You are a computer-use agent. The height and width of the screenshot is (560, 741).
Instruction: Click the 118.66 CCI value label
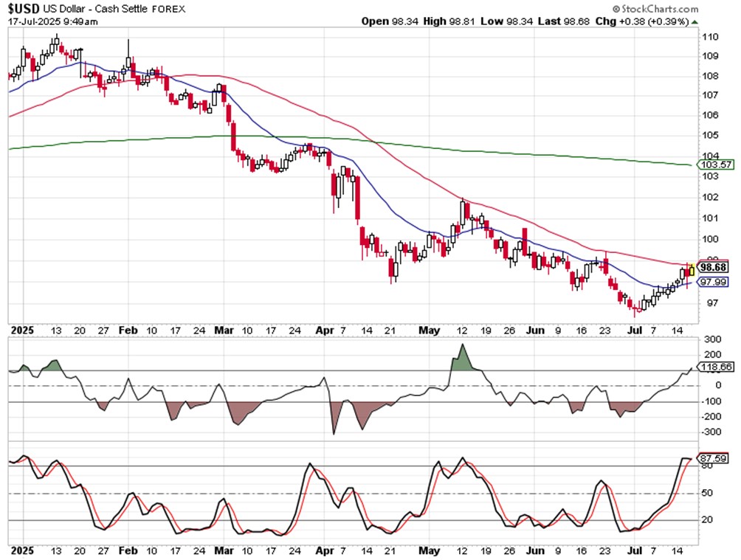click(716, 367)
